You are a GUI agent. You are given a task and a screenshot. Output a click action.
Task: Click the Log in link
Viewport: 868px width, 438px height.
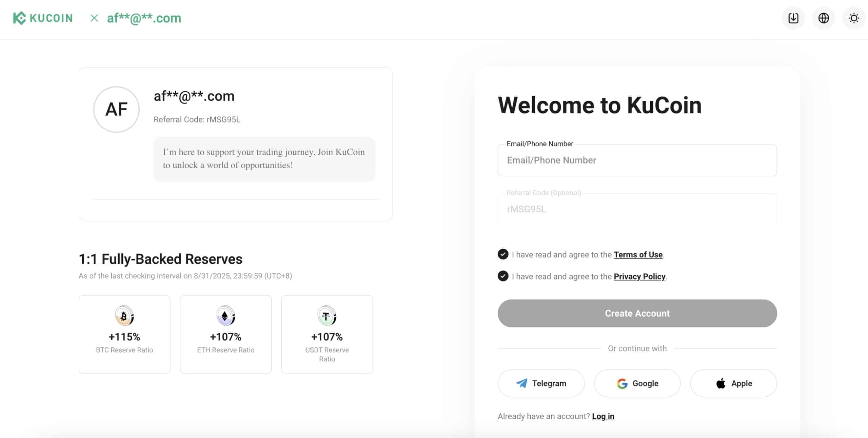tap(603, 416)
